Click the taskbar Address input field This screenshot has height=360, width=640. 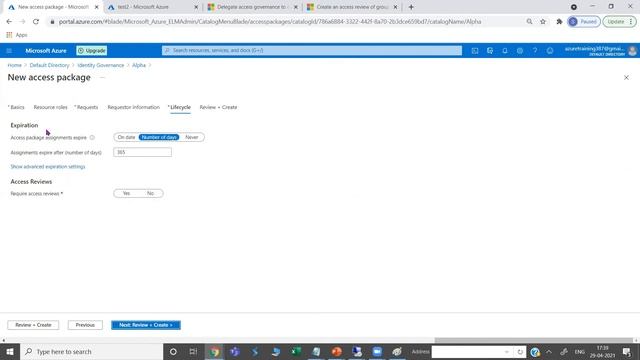(x=467, y=352)
